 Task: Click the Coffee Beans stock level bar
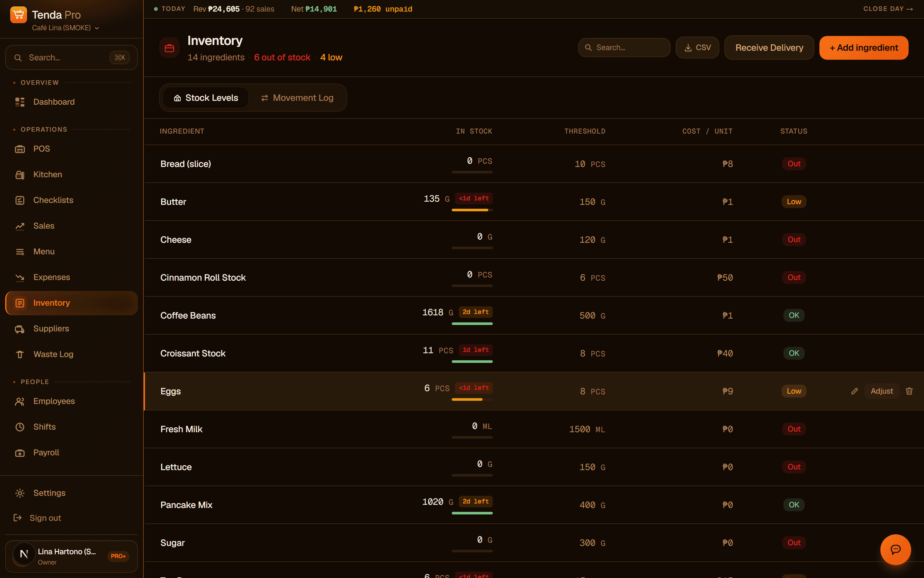click(472, 324)
